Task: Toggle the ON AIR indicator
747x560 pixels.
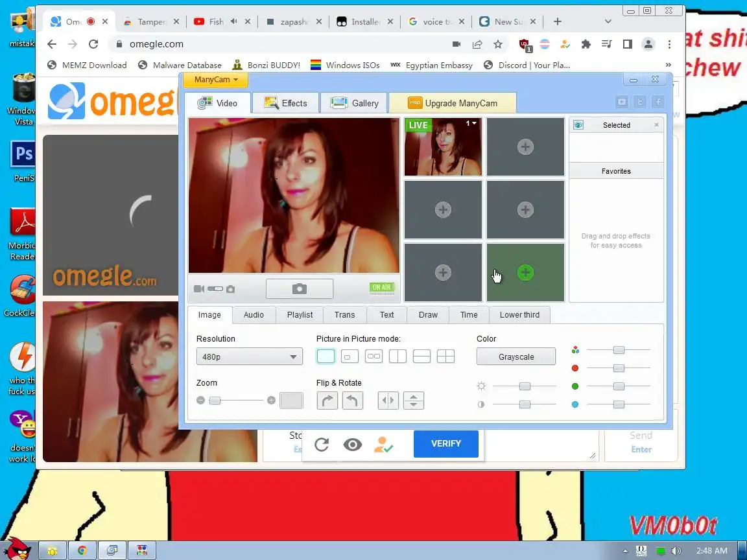Action: click(x=381, y=288)
